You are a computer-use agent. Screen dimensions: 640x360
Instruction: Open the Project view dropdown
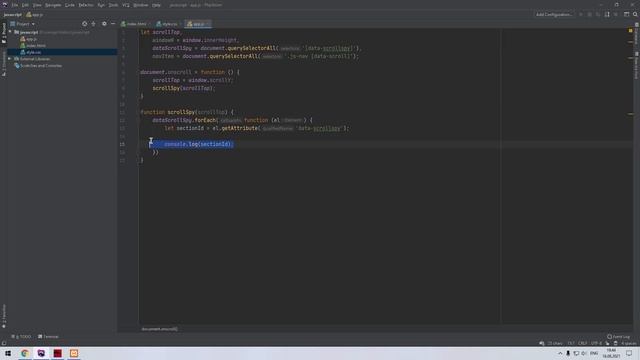point(23,24)
